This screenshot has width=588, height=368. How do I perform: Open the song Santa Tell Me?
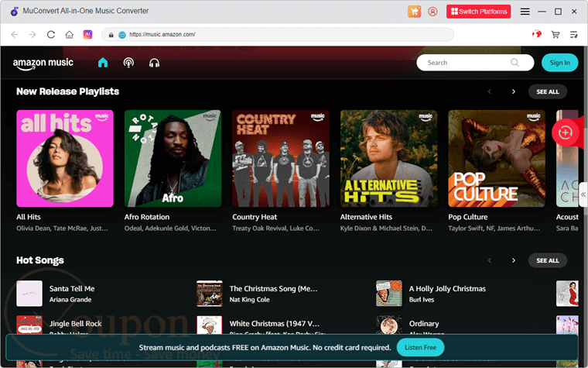pyautogui.click(x=72, y=289)
